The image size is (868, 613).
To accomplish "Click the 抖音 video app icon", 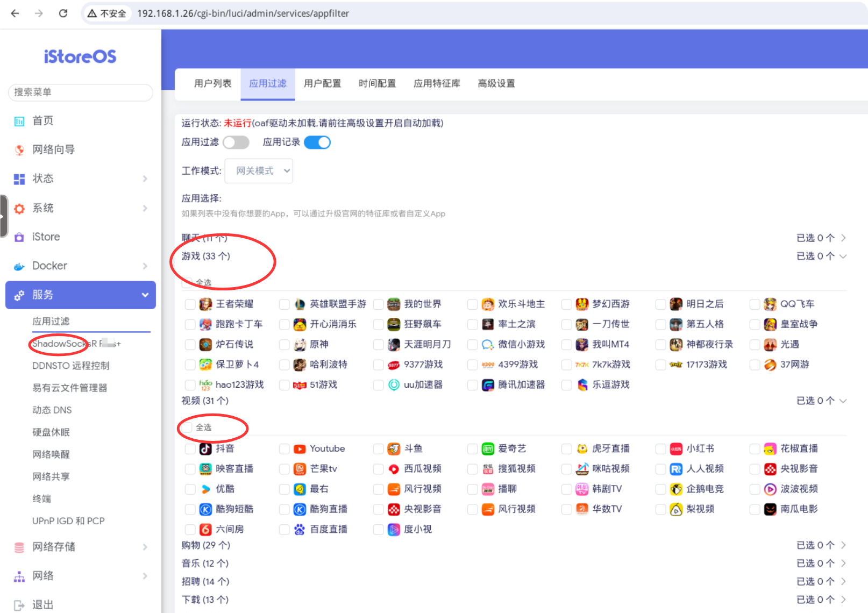I will tap(206, 448).
